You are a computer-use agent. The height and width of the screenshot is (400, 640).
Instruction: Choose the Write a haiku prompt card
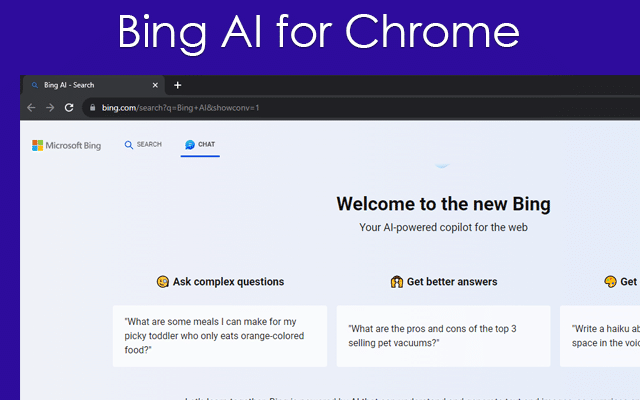tap(600, 336)
